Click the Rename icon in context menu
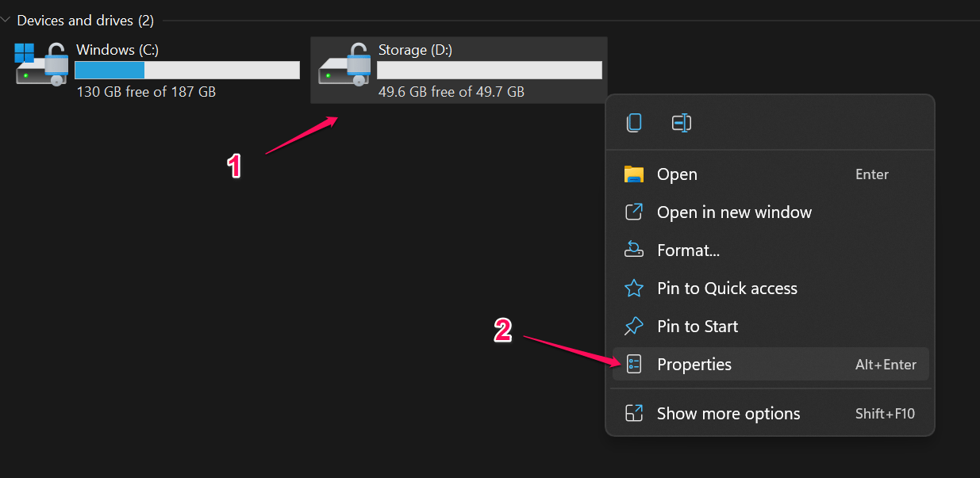 [x=681, y=123]
